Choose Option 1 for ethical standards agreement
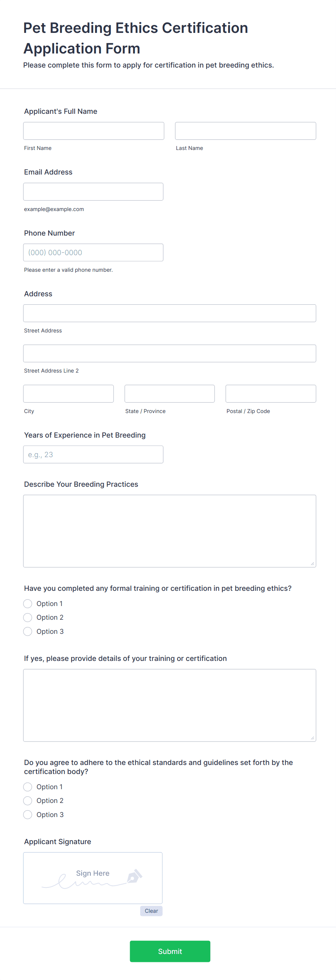Screen dimensions: 336x980 pos(28,787)
